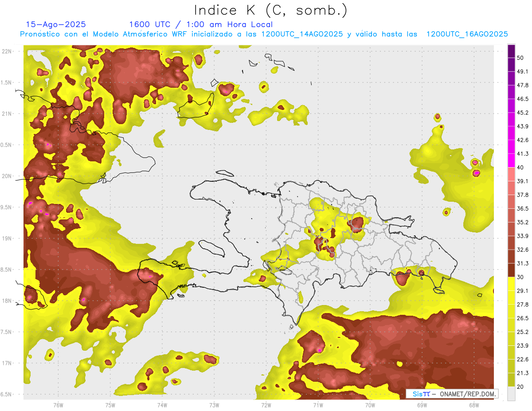Viewport: 532px width, 411px height.
Task: Click the colorbar value "41.3"
Action: [x=522, y=154]
